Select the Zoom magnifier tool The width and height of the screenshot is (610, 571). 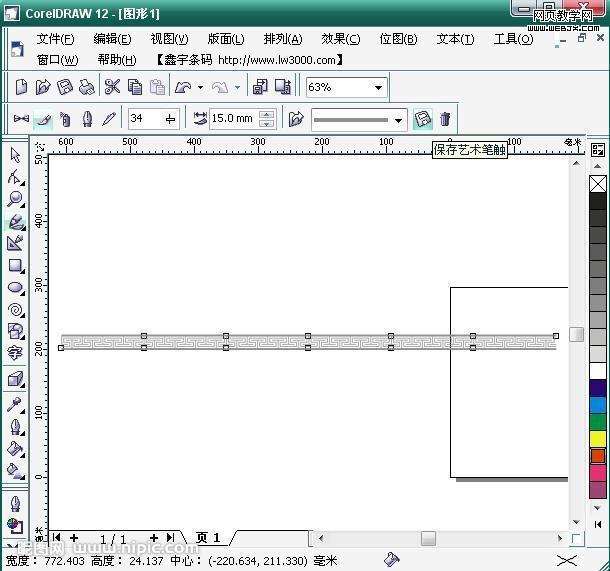(x=16, y=199)
